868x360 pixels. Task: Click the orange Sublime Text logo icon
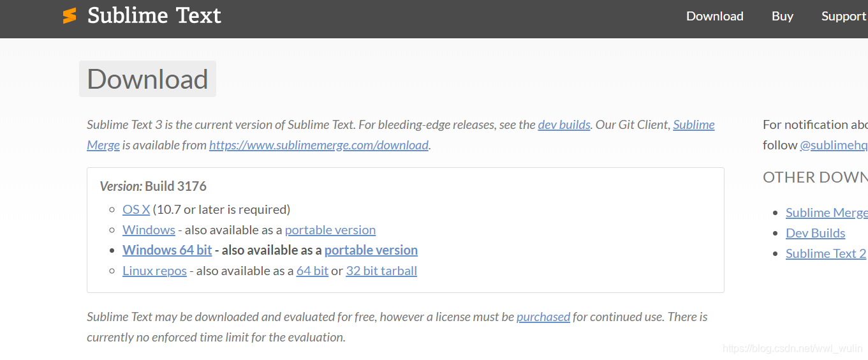[x=70, y=16]
